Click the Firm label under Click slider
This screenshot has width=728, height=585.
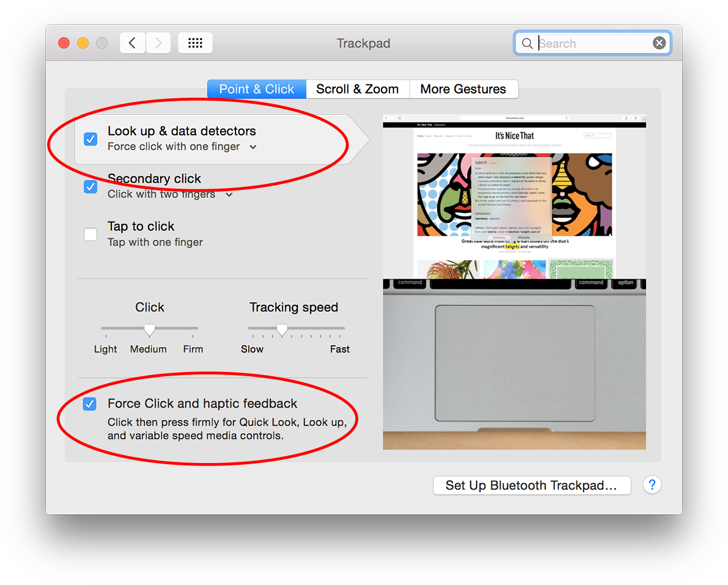[x=193, y=349]
